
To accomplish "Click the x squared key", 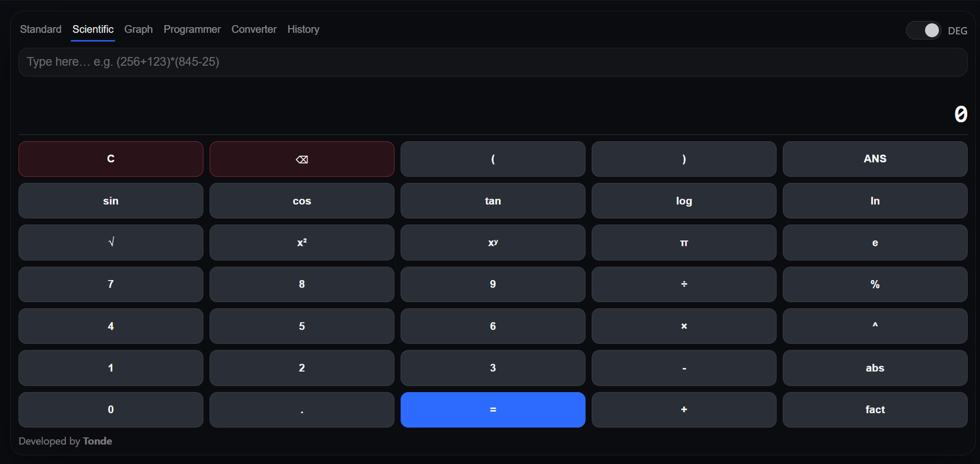I will (302, 243).
